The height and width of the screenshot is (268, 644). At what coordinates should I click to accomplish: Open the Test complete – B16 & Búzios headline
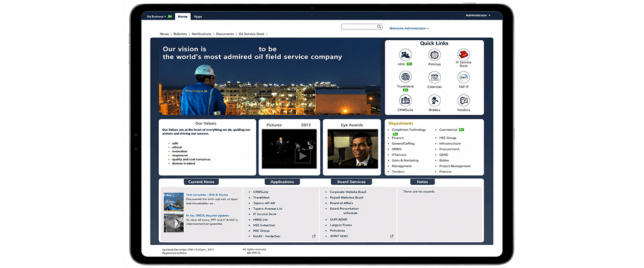(x=207, y=195)
